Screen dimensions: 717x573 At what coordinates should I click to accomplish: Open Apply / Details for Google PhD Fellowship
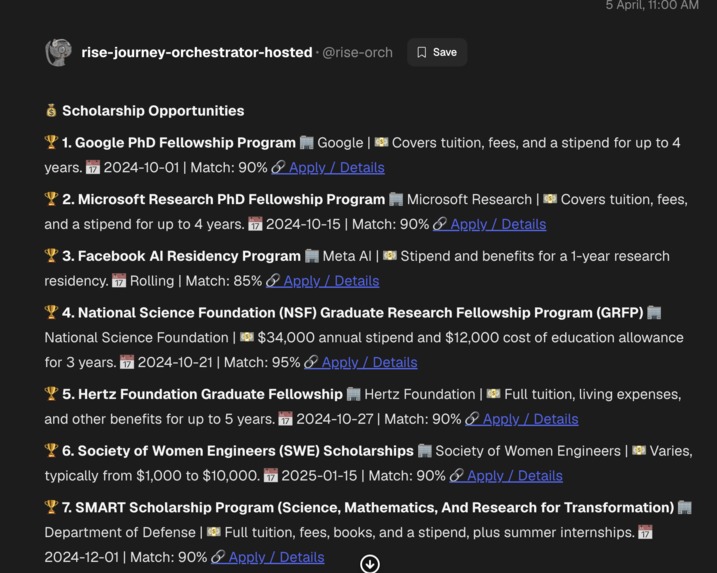pos(328,167)
